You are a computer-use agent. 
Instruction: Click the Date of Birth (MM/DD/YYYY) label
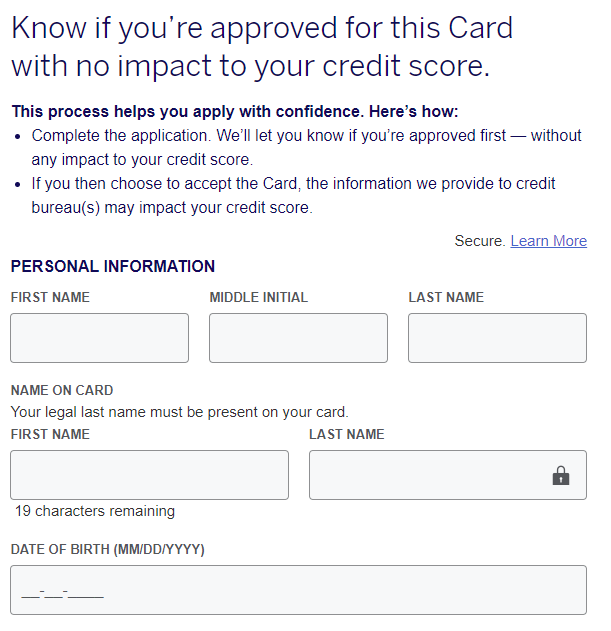click(x=107, y=549)
